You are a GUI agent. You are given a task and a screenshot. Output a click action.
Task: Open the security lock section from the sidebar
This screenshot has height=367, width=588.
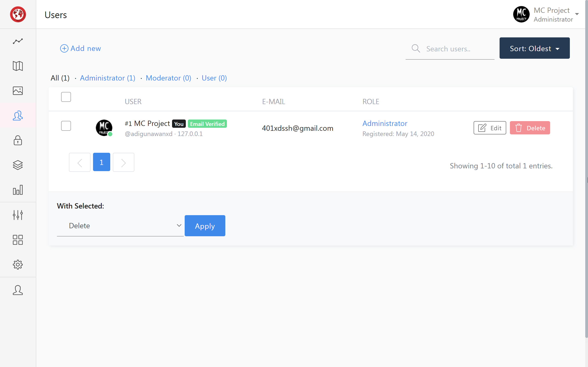tap(18, 140)
